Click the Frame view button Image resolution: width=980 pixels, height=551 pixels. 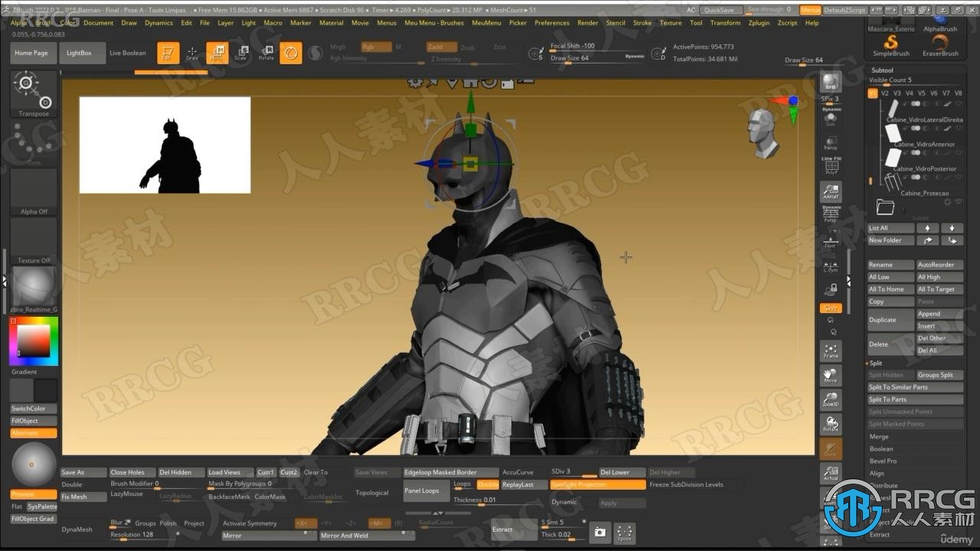tap(831, 350)
